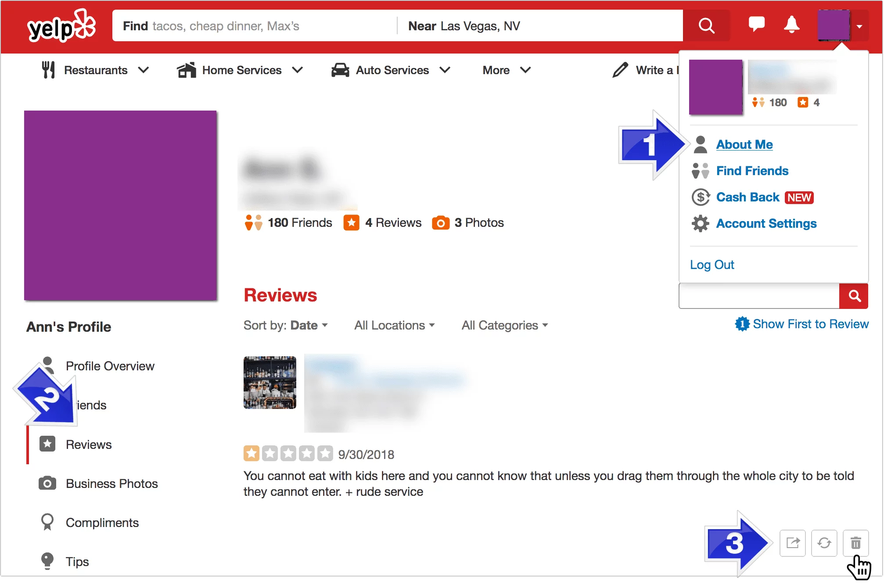Open notifications bell icon
Viewport: 884px width, 588px height.
[791, 25]
